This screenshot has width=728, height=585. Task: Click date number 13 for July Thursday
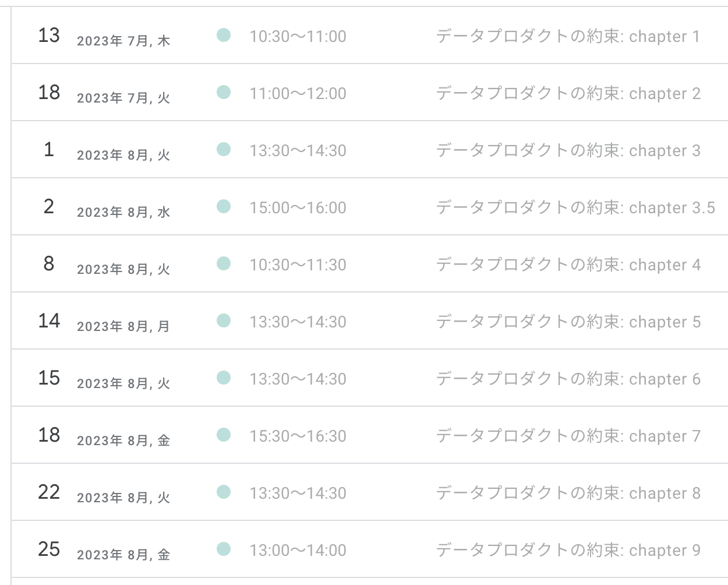[49, 35]
